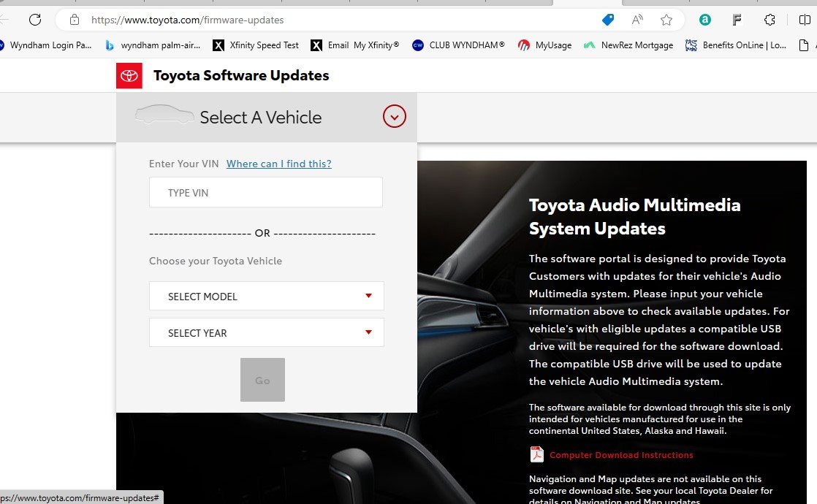Open Computer Download Instructions link
The width and height of the screenshot is (817, 504).
tap(621, 455)
